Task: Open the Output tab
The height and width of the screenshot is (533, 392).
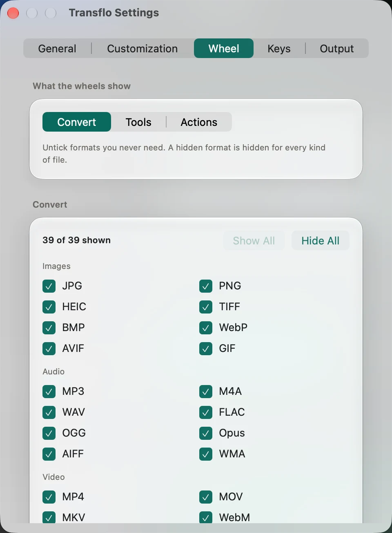Action: click(337, 49)
